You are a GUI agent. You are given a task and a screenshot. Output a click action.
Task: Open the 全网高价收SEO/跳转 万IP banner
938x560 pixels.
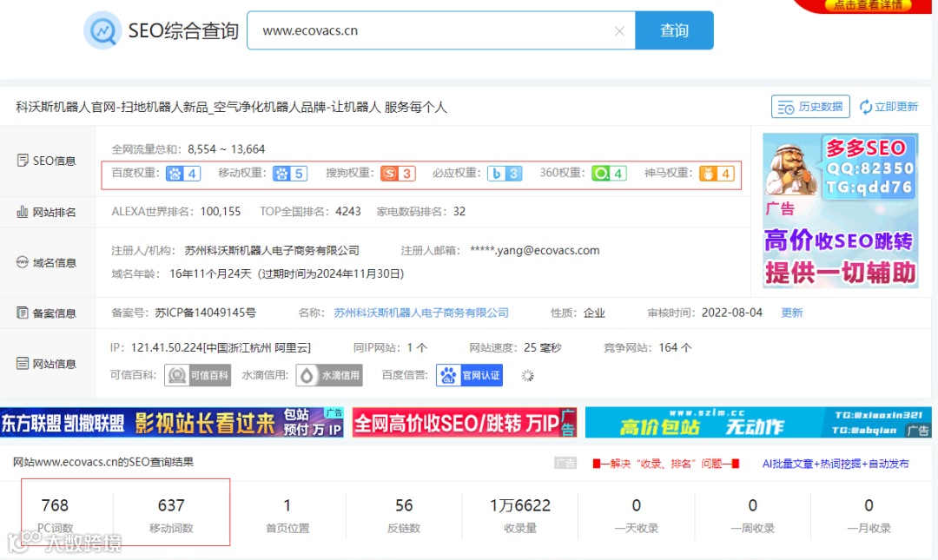[x=465, y=423]
